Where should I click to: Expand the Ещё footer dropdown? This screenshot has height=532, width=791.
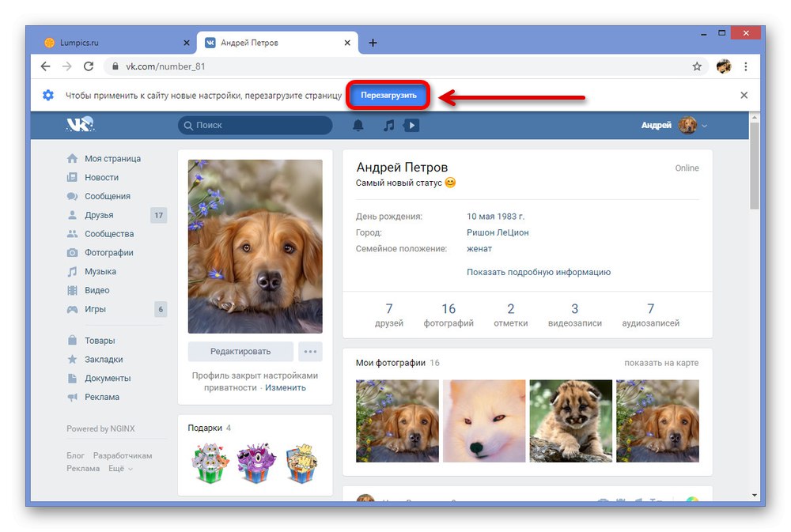120,469
